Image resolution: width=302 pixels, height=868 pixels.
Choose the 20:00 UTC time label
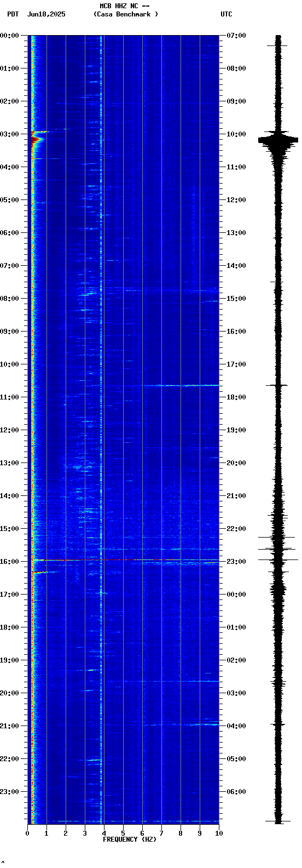tap(236, 463)
